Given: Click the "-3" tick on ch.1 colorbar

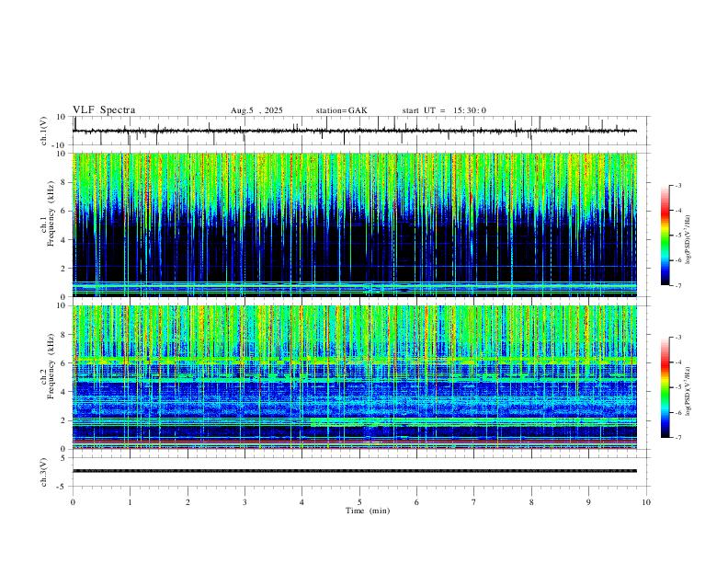Looking at the screenshot, I should point(677,185).
